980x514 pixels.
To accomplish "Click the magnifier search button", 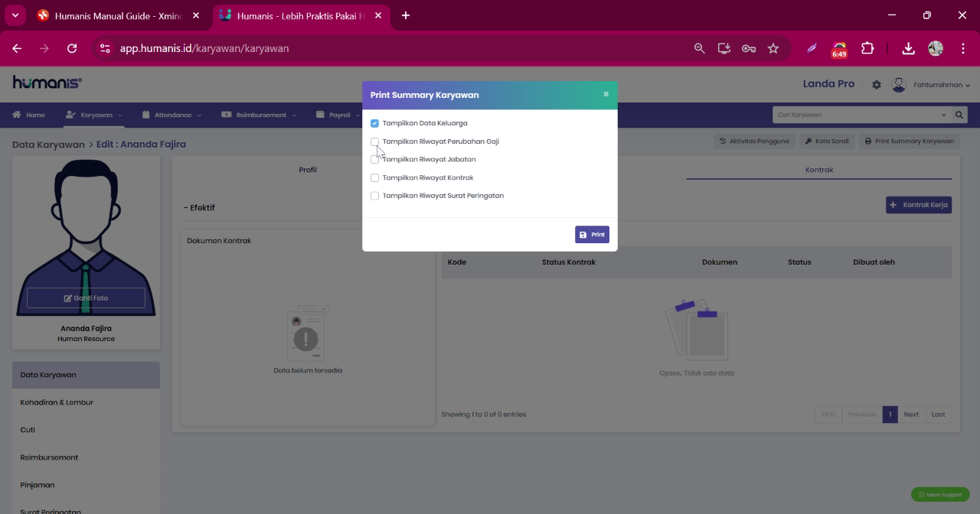I will tap(959, 115).
